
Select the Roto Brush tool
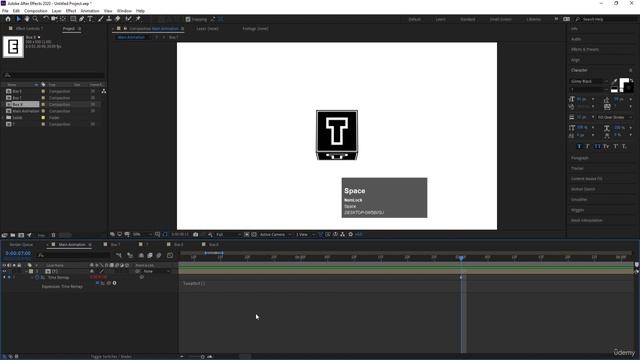[129, 19]
